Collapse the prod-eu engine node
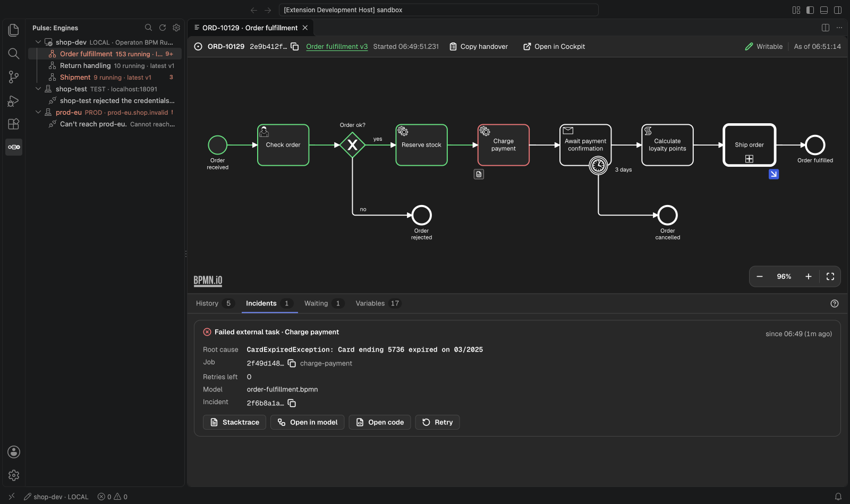Viewport: 850px width, 504px height. point(38,112)
